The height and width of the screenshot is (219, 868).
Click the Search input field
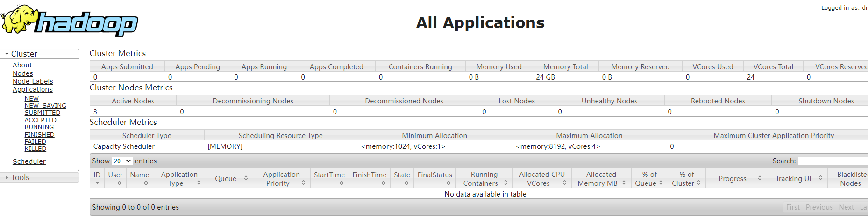(x=832, y=161)
